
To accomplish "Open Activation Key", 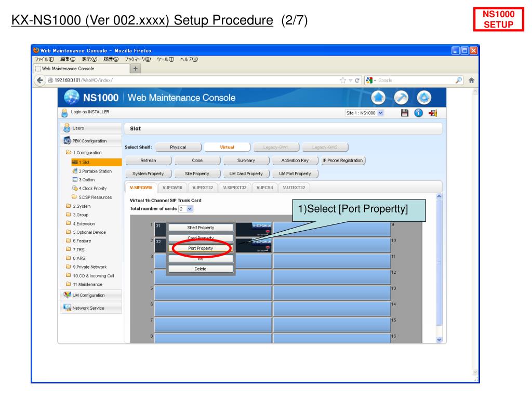I will (x=295, y=161).
